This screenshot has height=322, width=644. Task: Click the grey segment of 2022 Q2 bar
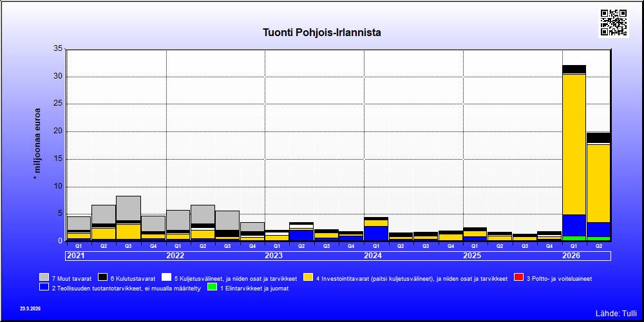coord(202,214)
